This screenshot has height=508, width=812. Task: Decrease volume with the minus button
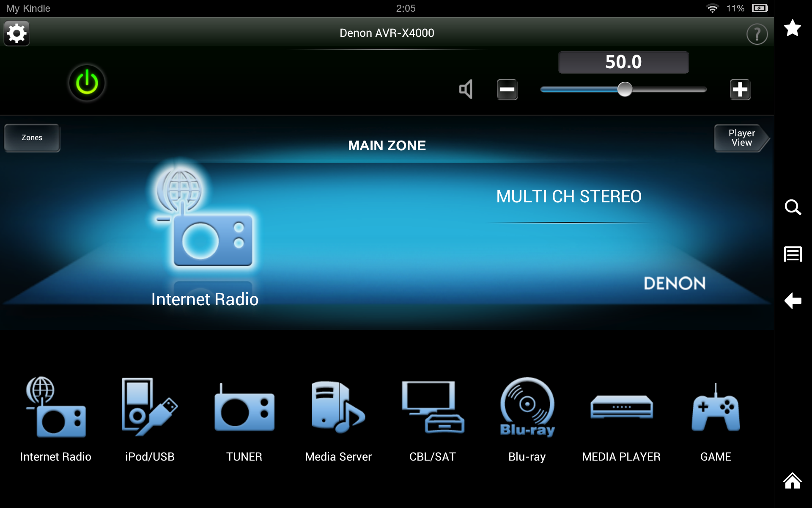[507, 89]
